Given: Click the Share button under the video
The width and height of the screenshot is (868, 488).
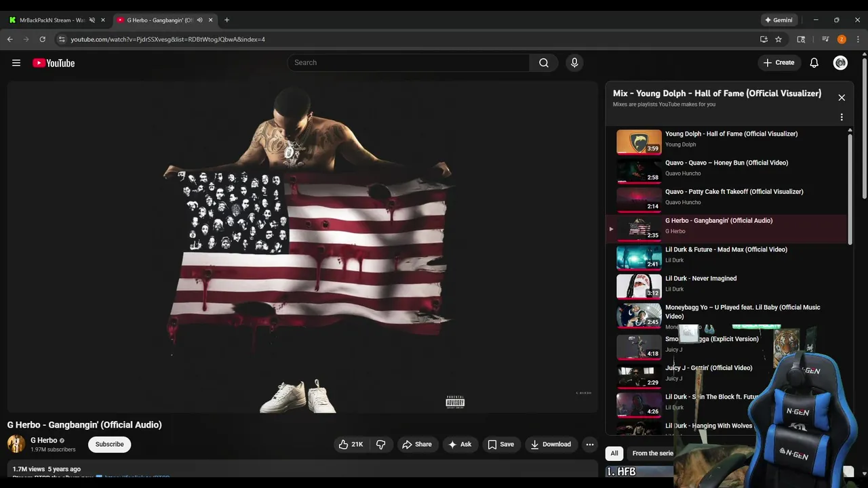Looking at the screenshot, I should [x=417, y=445].
